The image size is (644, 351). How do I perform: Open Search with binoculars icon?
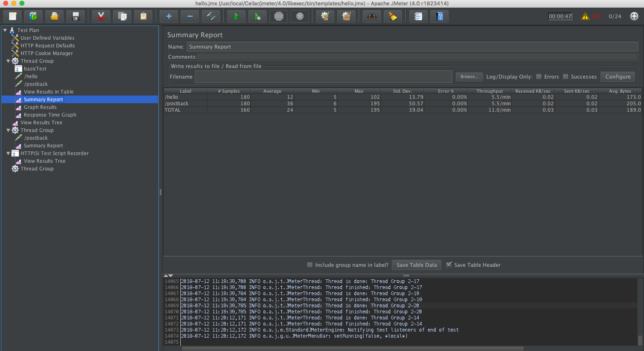click(x=372, y=16)
